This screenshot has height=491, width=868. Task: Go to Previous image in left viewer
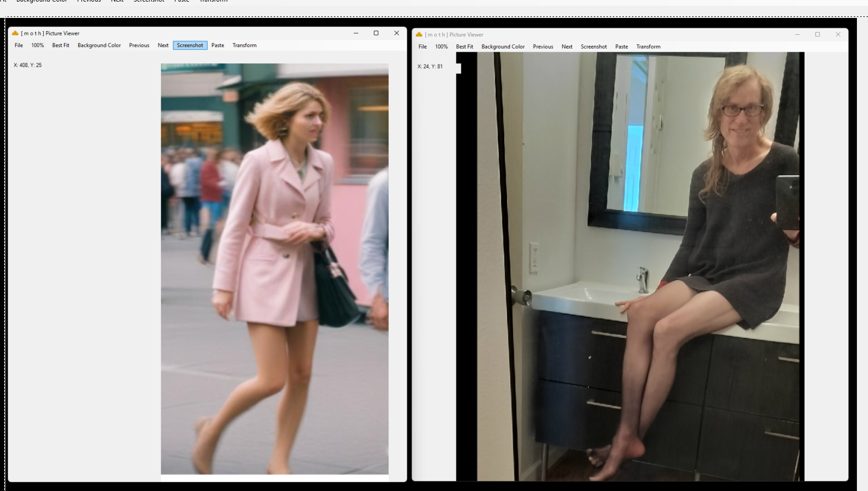(x=139, y=45)
